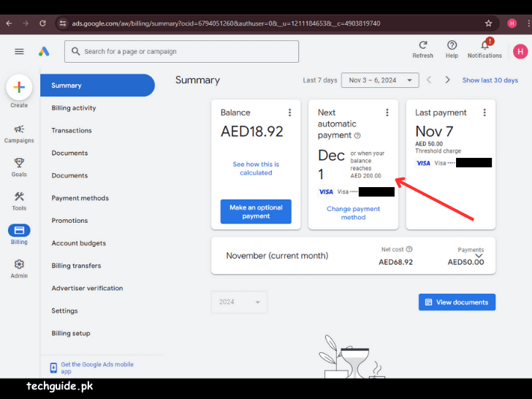Viewport: 532px width, 399px height.
Task: Open the Campaigns megaphone section
Action: pyautogui.click(x=19, y=134)
